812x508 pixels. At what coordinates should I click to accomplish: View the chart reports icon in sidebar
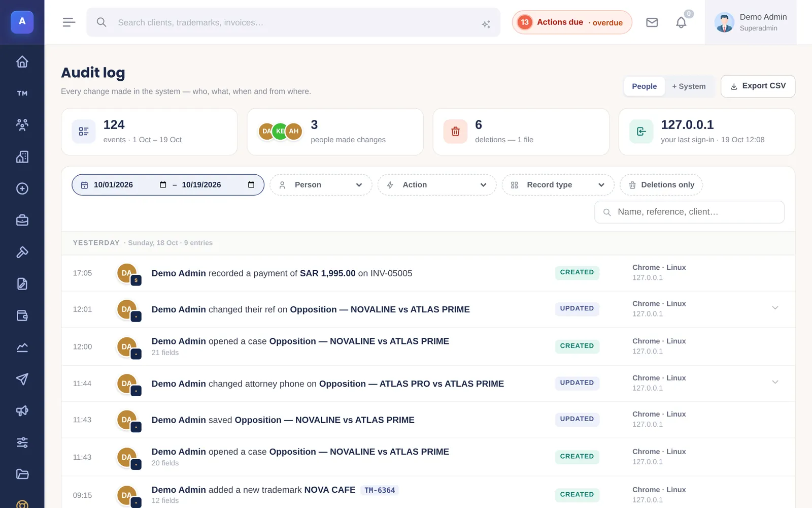click(22, 347)
